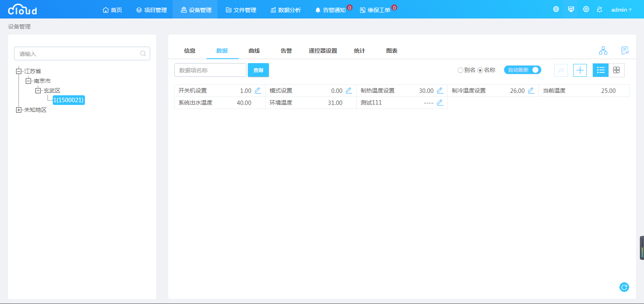Click the monitor dashboard icon in header
644x304 pixels.
coord(571,9)
